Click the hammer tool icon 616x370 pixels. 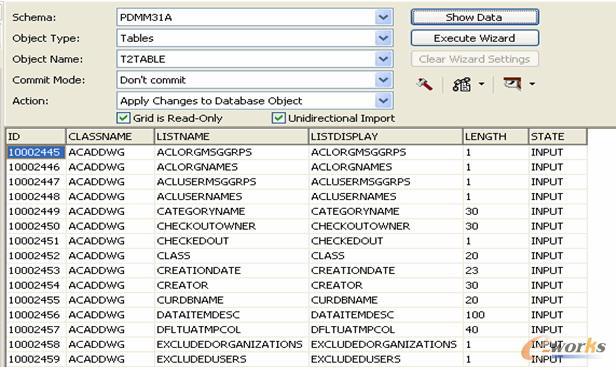pyautogui.click(x=424, y=84)
